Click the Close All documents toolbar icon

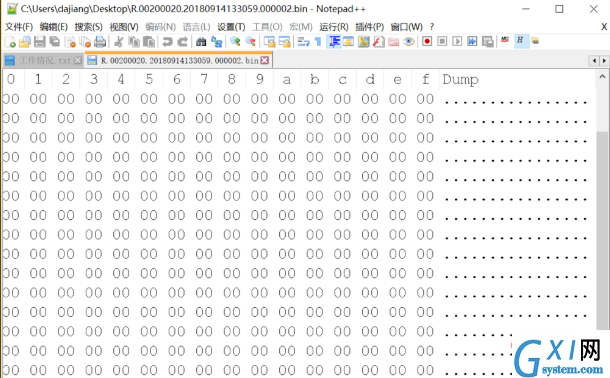click(85, 42)
